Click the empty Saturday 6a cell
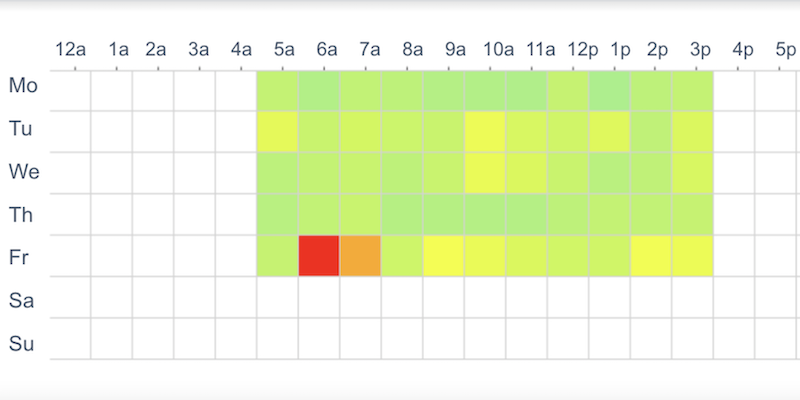The image size is (800, 400). point(319,297)
